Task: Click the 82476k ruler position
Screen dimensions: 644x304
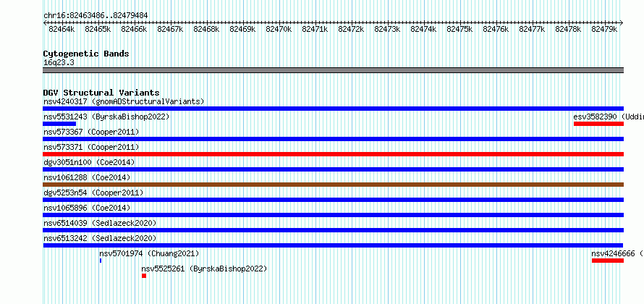Action: point(496,29)
